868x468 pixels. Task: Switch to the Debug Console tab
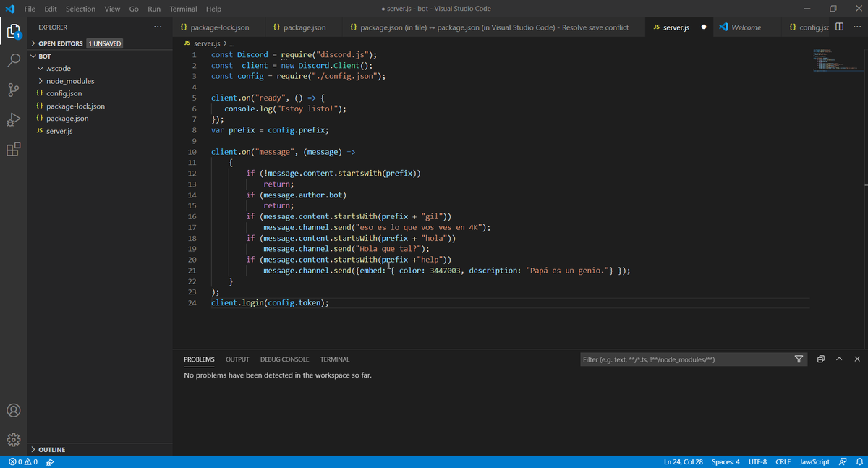click(x=284, y=359)
